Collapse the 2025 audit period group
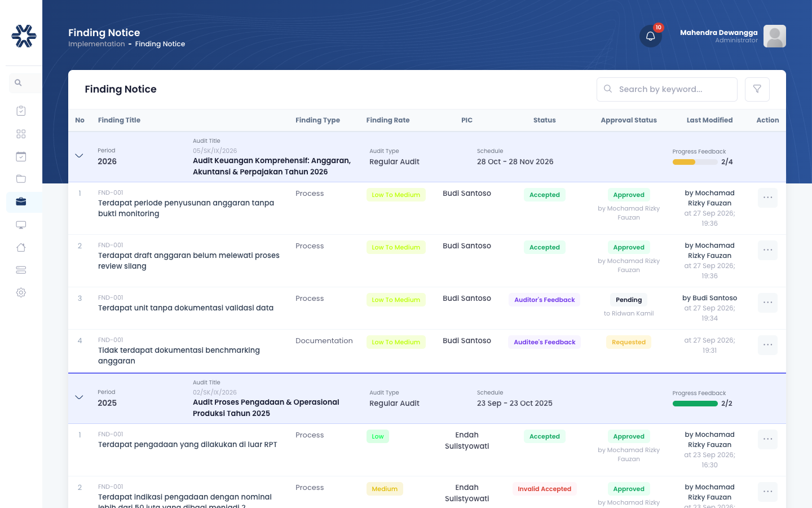The image size is (812, 508). point(79,397)
